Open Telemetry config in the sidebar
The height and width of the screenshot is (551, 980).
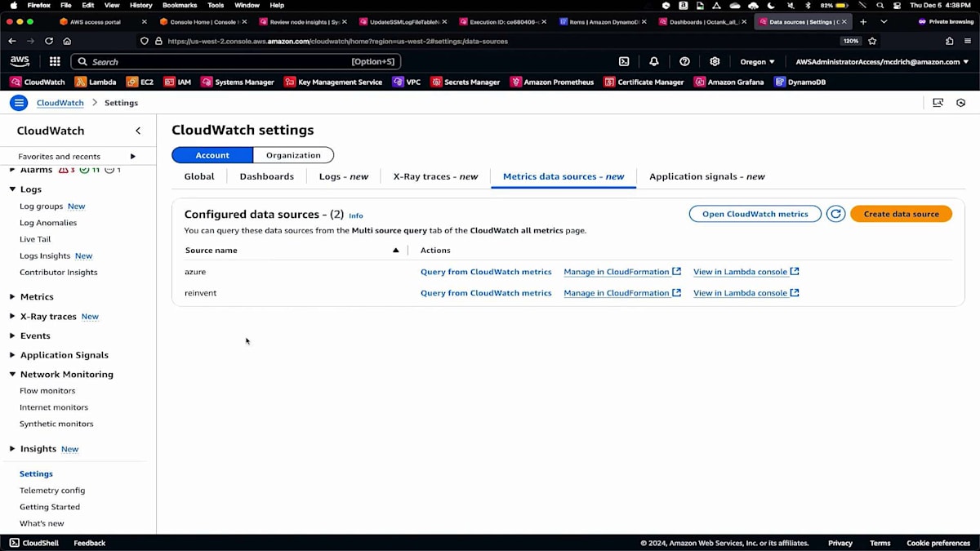[52, 491]
